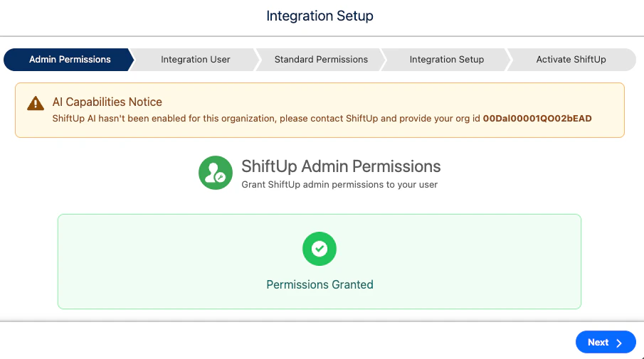Click the Integration Setup page title
Screen dimensions: 644x359
click(x=320, y=16)
